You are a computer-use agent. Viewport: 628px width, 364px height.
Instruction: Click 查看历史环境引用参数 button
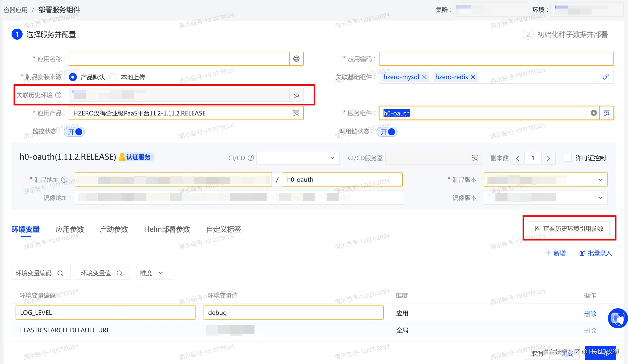pos(569,228)
